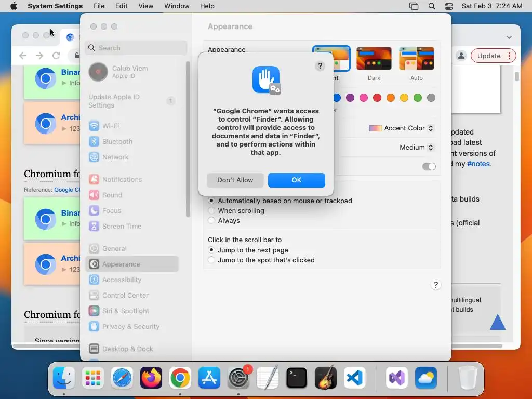Image resolution: width=532 pixels, height=399 pixels.
Task: Open Wi-Fi settings in the sidebar
Action: tap(132, 126)
